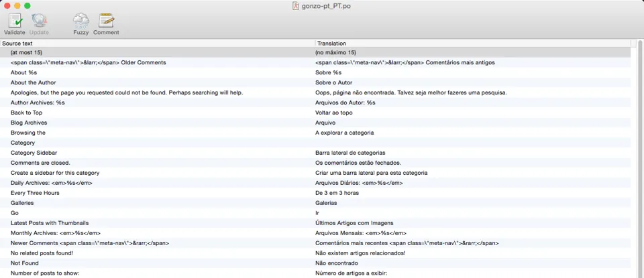
Task: Select the untranslated 'Category' row
Action: pyautogui.click(x=23, y=143)
